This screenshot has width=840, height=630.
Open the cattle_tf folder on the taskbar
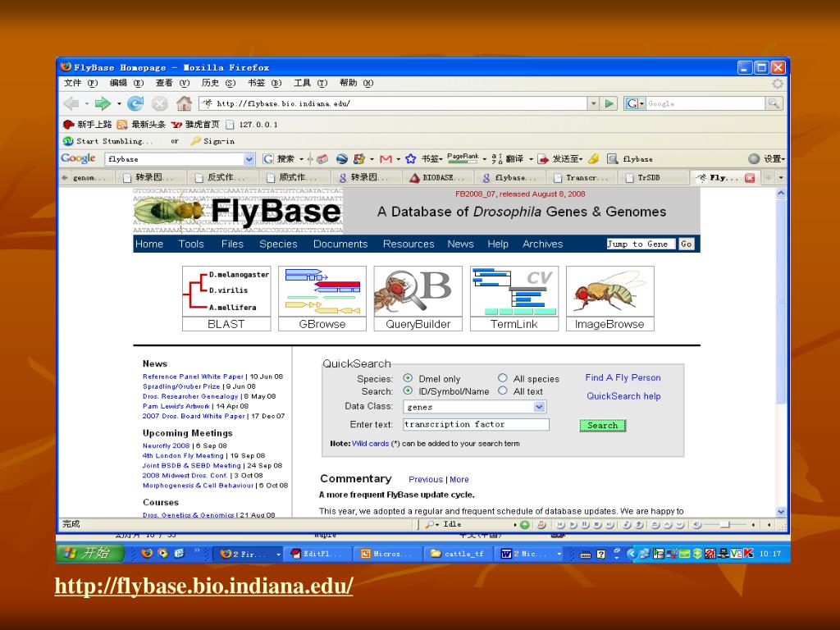459,554
